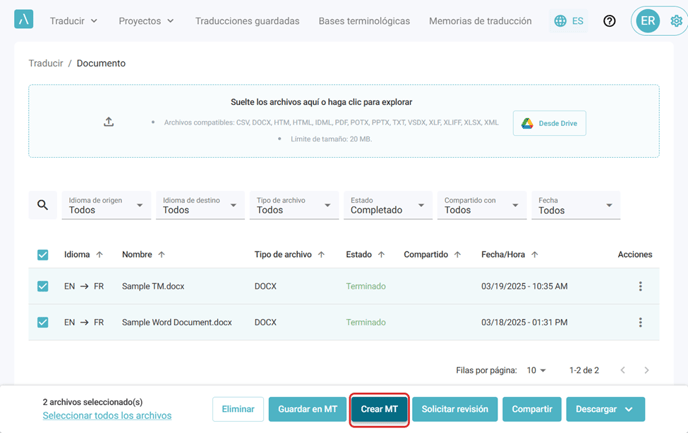The width and height of the screenshot is (688, 433).
Task: Click Seleccionar todos los archivos link
Action: tap(107, 415)
